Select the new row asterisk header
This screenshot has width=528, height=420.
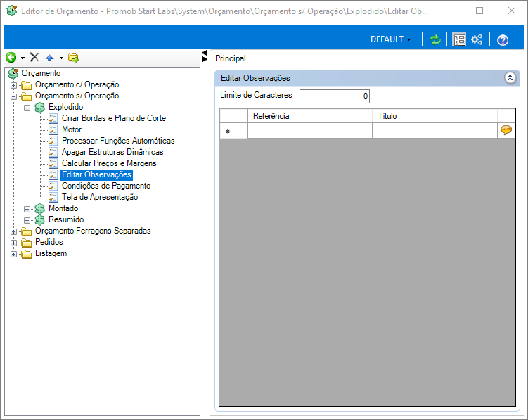pyautogui.click(x=233, y=131)
